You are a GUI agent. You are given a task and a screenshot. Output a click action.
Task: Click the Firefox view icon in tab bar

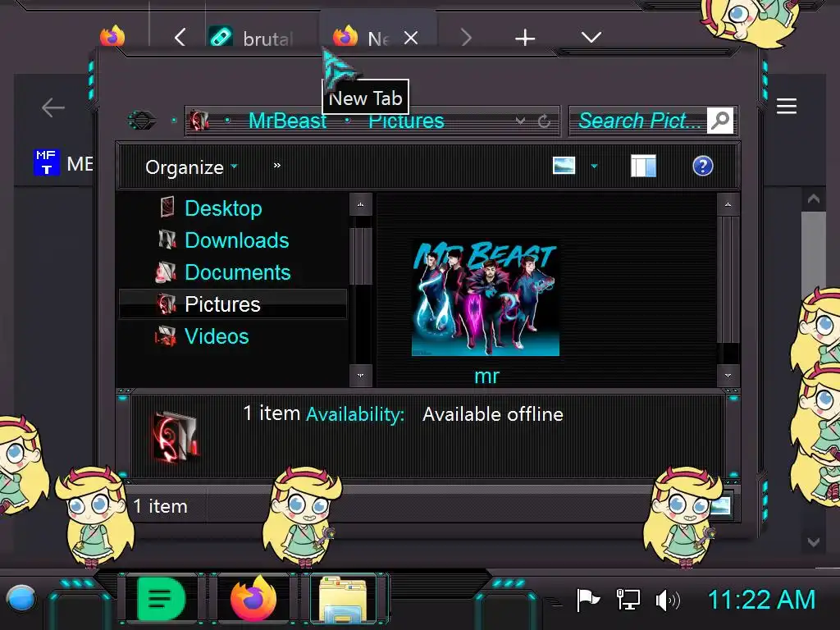[x=112, y=37]
